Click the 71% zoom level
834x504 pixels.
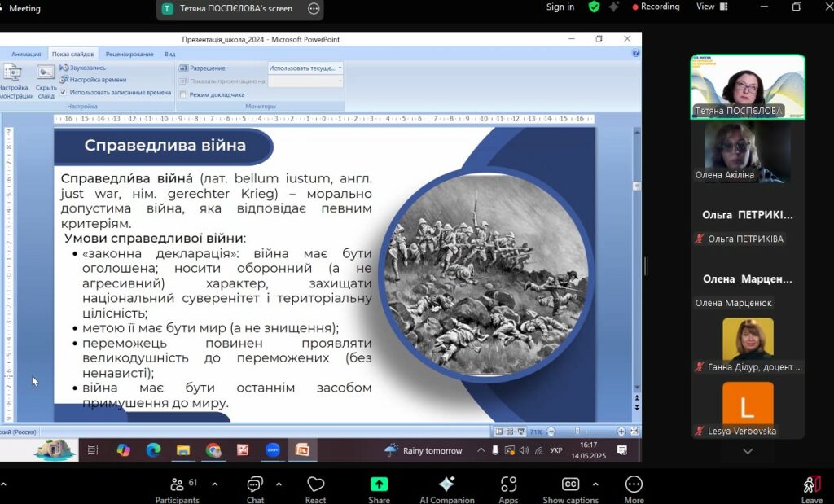pos(536,432)
